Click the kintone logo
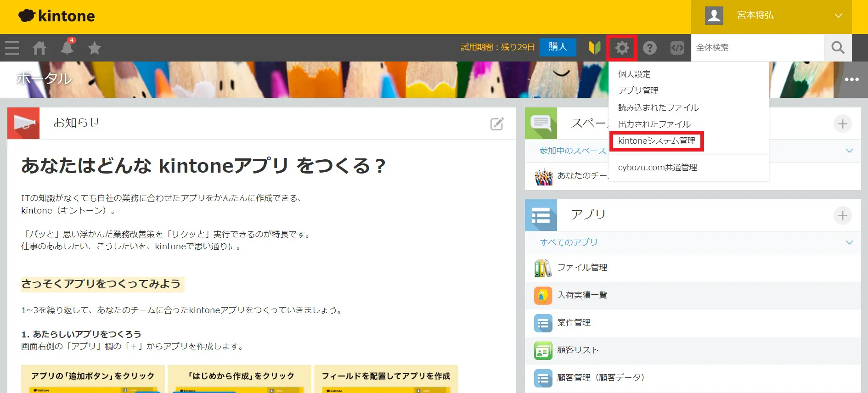This screenshot has width=868, height=393. point(56,16)
